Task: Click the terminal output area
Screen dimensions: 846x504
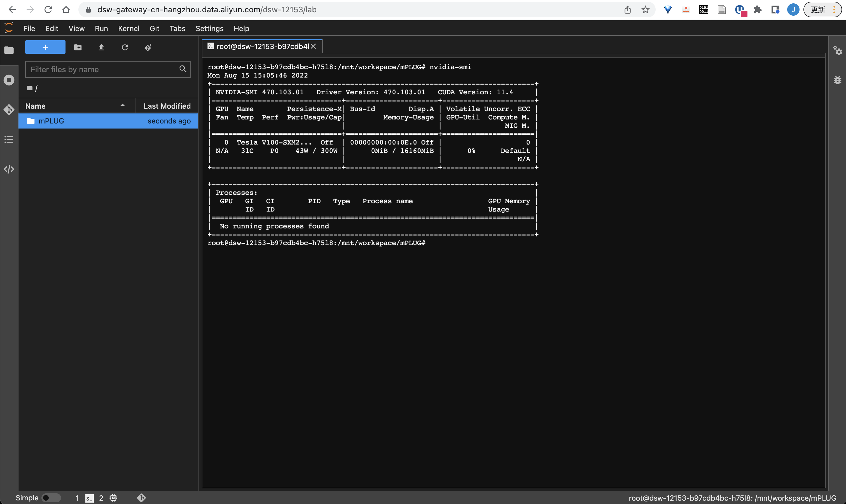Action: click(513, 272)
